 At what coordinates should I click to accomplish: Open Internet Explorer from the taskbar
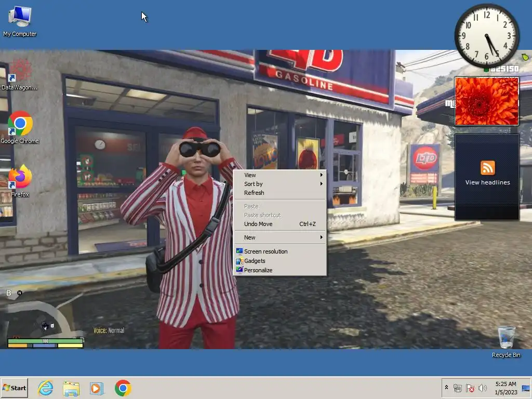pos(46,388)
